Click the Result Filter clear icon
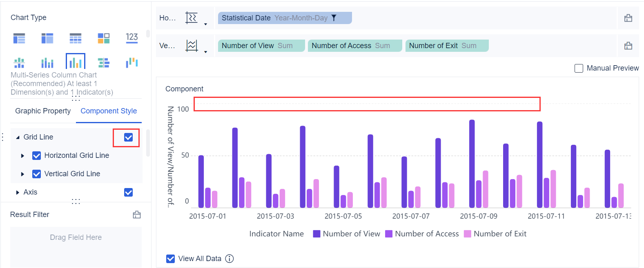This screenshot has width=644, height=268. click(137, 215)
